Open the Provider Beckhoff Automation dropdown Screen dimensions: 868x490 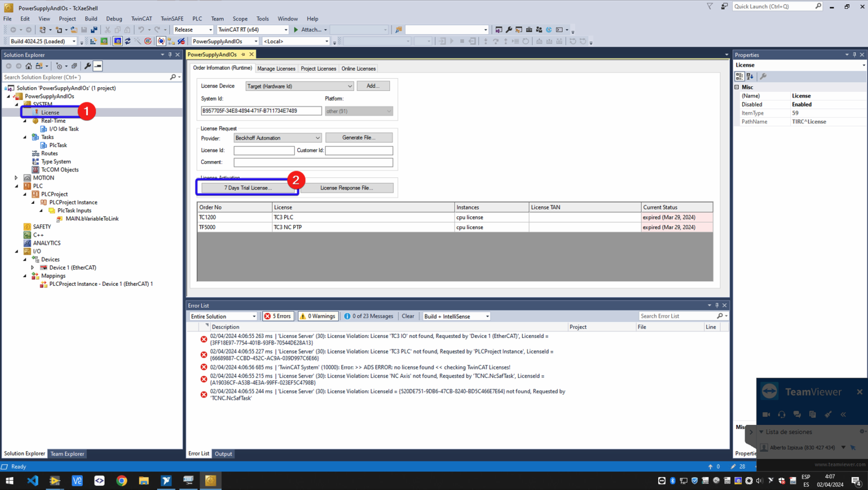point(277,138)
